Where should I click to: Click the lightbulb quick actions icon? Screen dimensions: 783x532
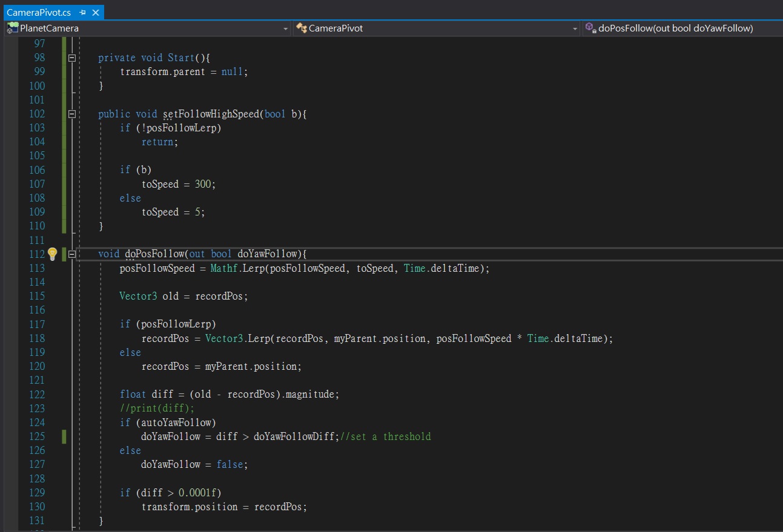point(52,254)
